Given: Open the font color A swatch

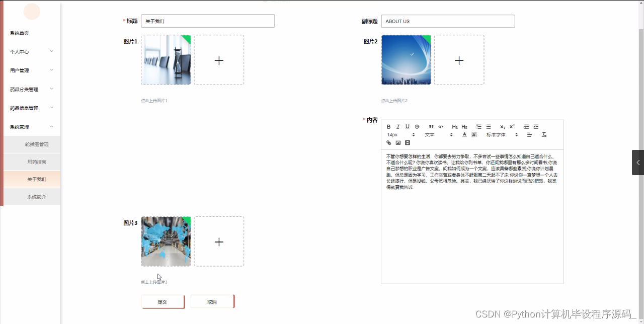Looking at the screenshot, I should click(x=464, y=135).
